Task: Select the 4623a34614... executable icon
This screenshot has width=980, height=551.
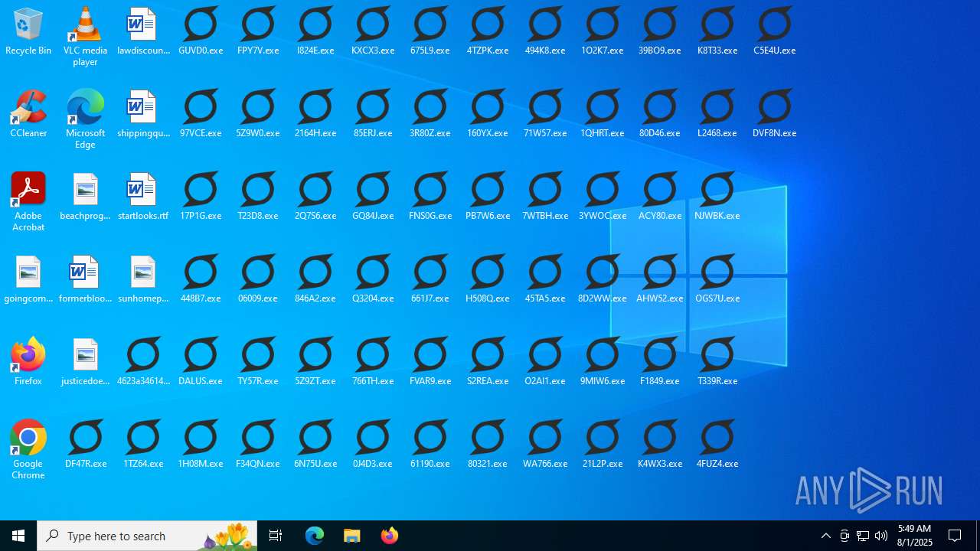Action: (143, 363)
